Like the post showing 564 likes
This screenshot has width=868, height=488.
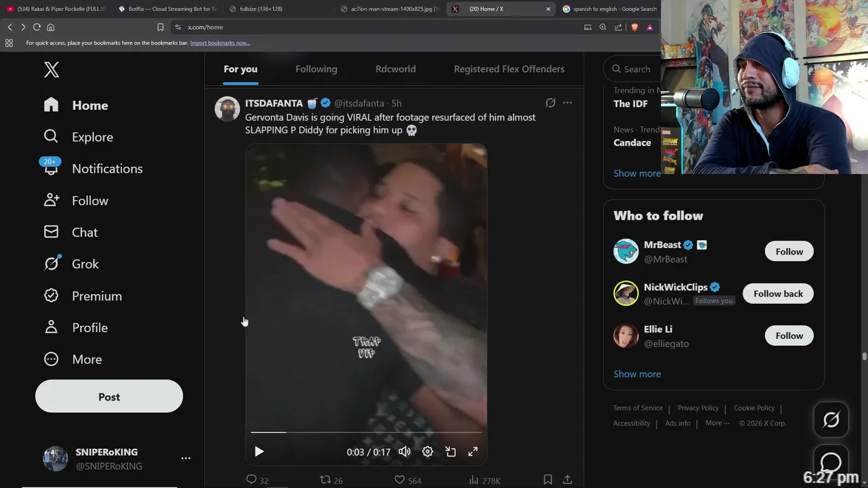point(408,480)
